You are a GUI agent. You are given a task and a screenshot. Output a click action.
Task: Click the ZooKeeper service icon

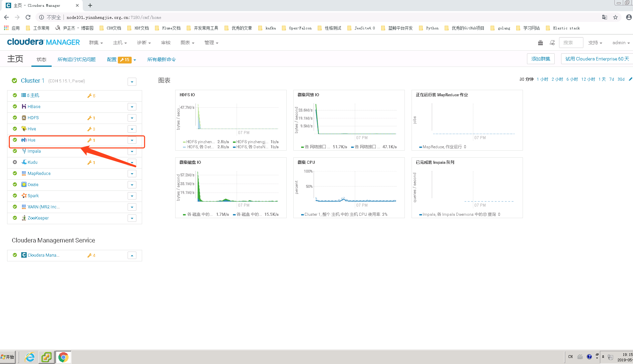tap(24, 218)
